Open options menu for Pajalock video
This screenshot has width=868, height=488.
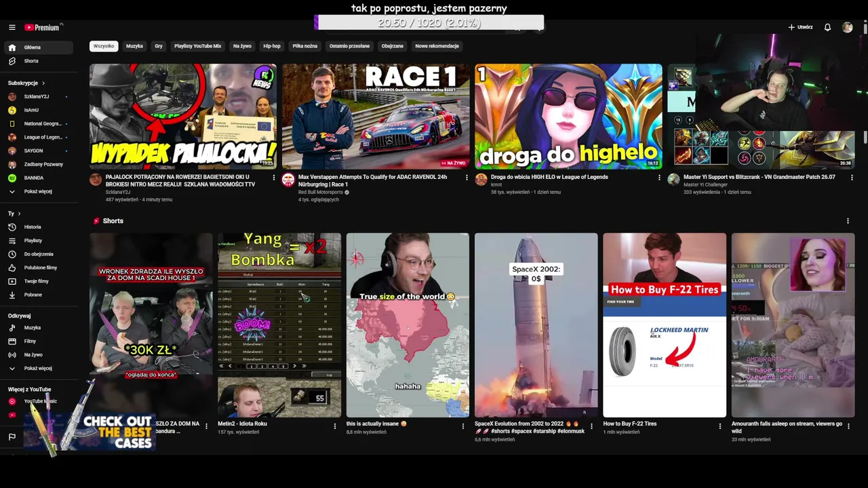pyautogui.click(x=274, y=178)
